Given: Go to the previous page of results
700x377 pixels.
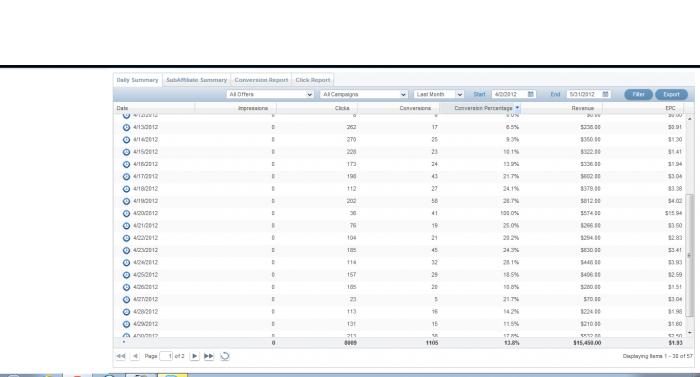Looking at the screenshot, I should (135, 356).
